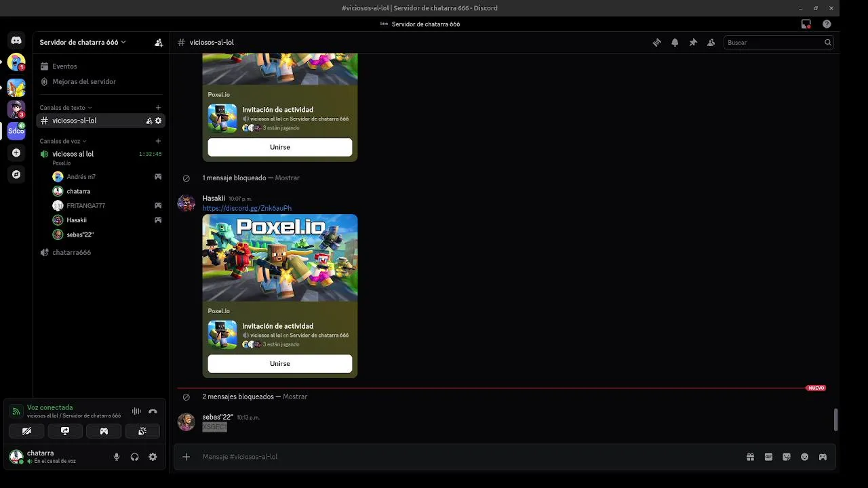
Task: Share your screen button
Action: (x=65, y=431)
